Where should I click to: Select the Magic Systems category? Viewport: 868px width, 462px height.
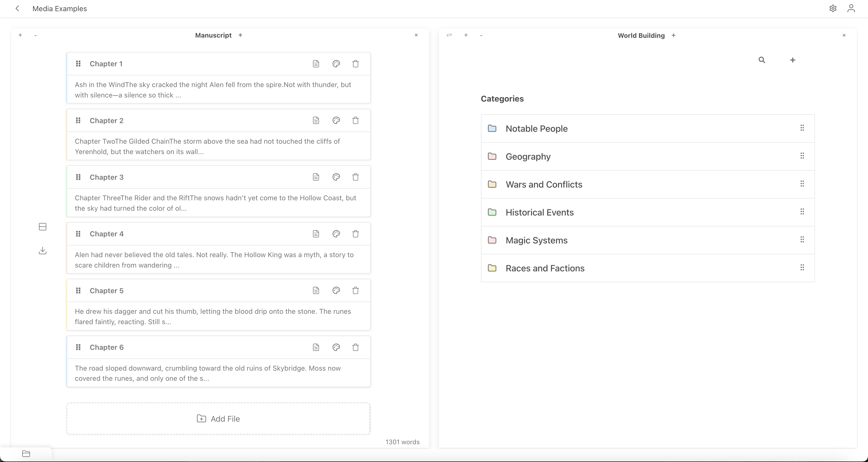pos(537,240)
